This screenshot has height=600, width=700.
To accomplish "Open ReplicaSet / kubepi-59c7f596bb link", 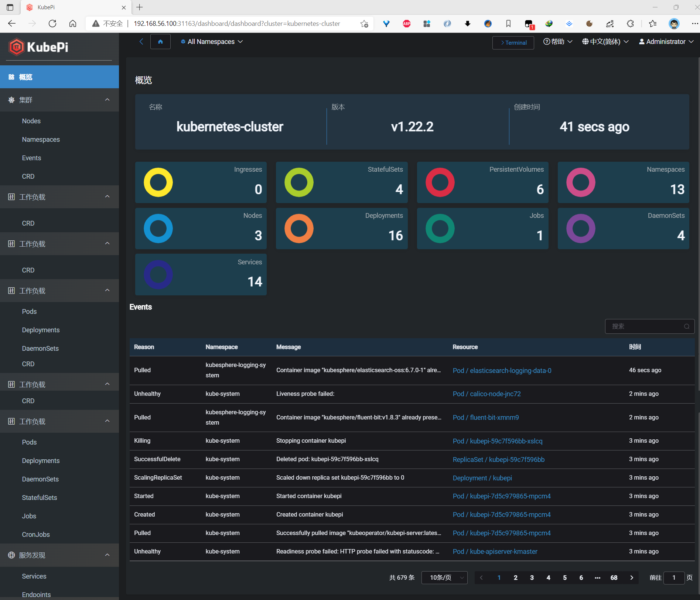I will [498, 460].
